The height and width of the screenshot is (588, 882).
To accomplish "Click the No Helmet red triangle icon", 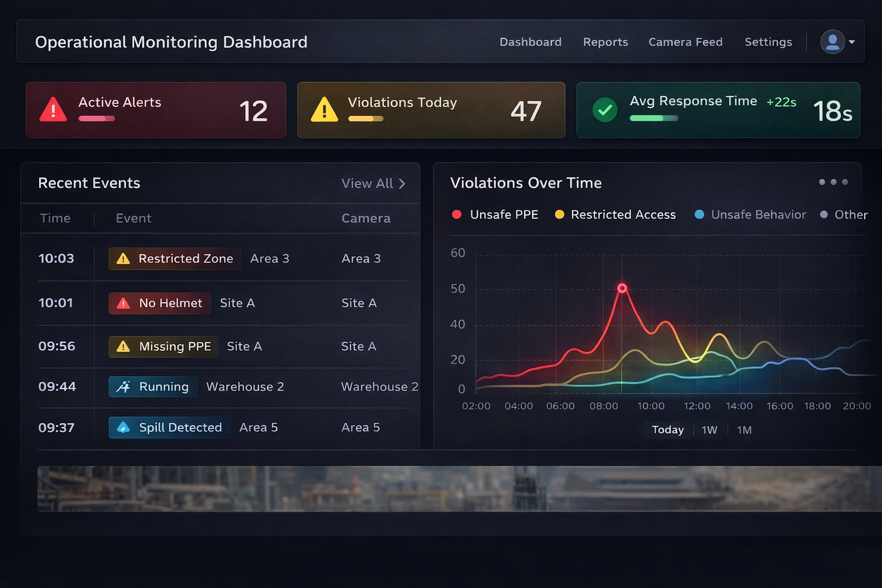I will (123, 303).
